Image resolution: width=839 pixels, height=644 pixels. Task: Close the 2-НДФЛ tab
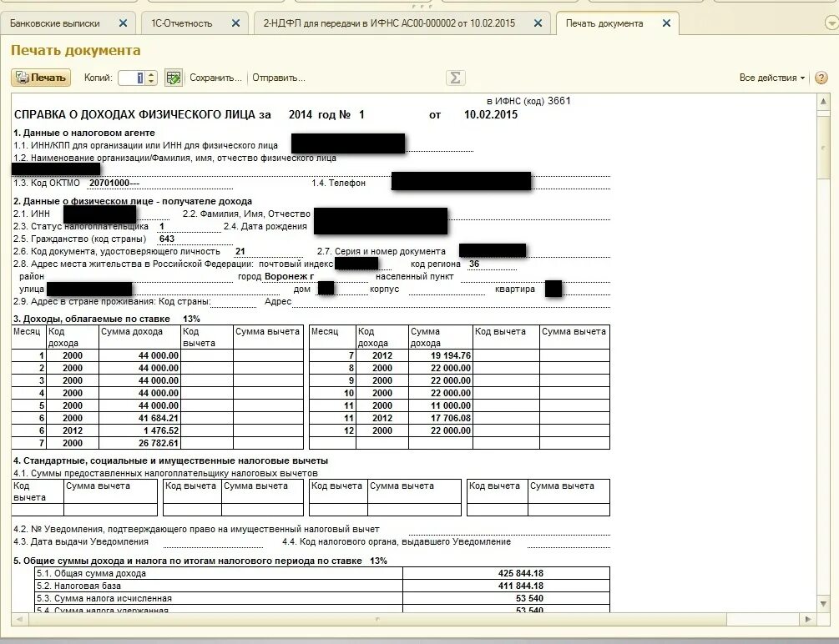[538, 23]
